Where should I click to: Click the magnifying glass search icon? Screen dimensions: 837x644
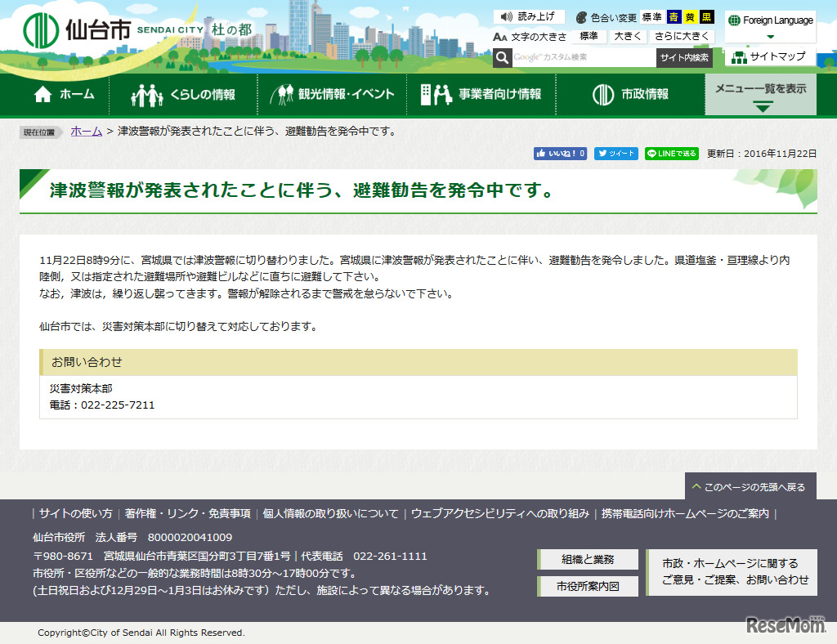click(x=501, y=58)
